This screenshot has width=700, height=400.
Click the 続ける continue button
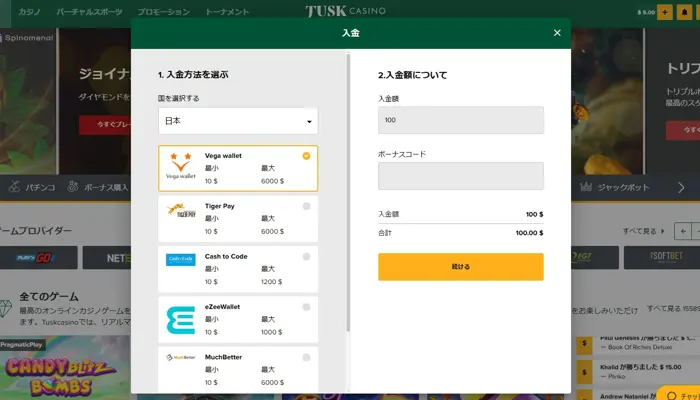[x=461, y=267]
